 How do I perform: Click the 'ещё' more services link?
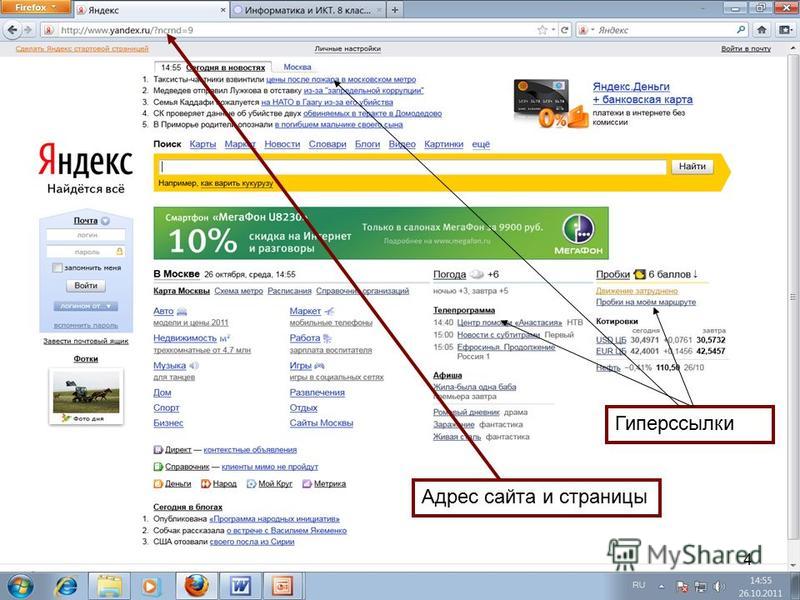pos(481,144)
